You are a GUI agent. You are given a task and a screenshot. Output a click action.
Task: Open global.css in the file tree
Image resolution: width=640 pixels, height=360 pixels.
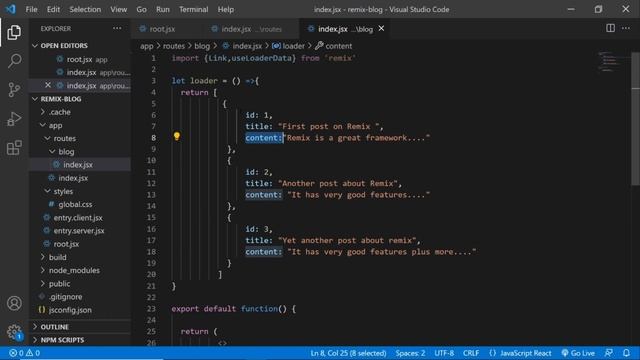(x=80, y=204)
